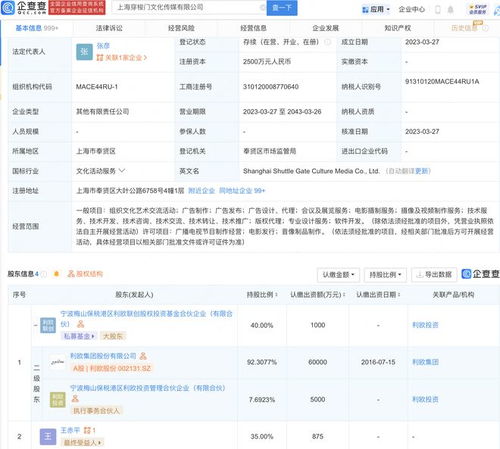Click related-company icon beside 王赤平
The height and width of the screenshot is (449, 500).
click(x=89, y=430)
